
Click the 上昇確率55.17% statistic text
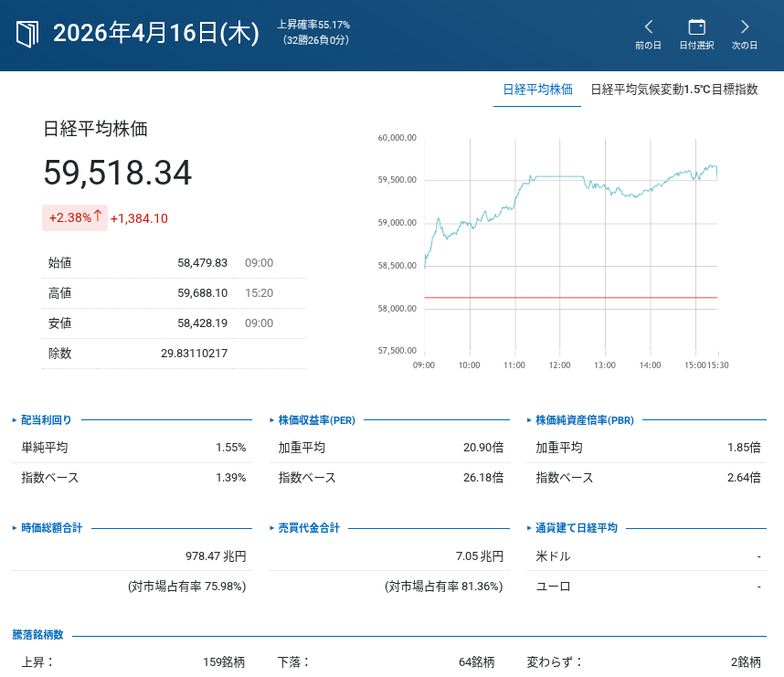pos(313,25)
